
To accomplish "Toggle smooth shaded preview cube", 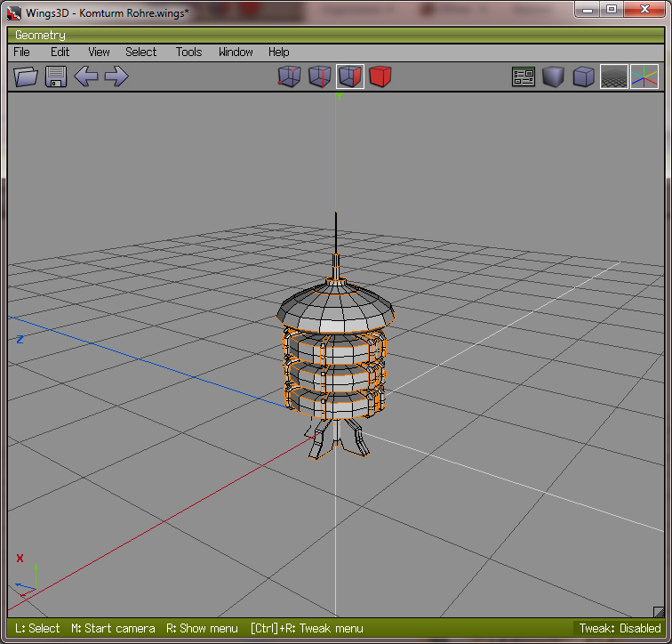I will click(553, 76).
